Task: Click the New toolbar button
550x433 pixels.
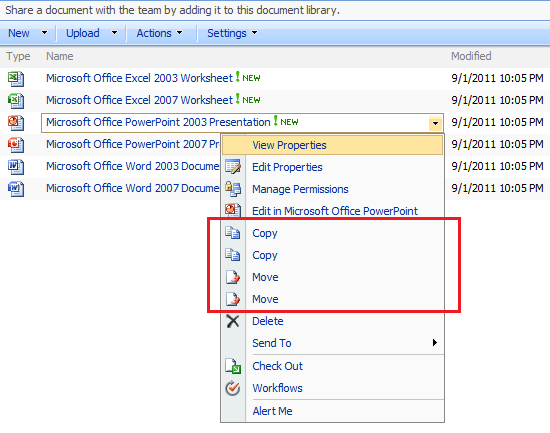Action: coord(19,33)
